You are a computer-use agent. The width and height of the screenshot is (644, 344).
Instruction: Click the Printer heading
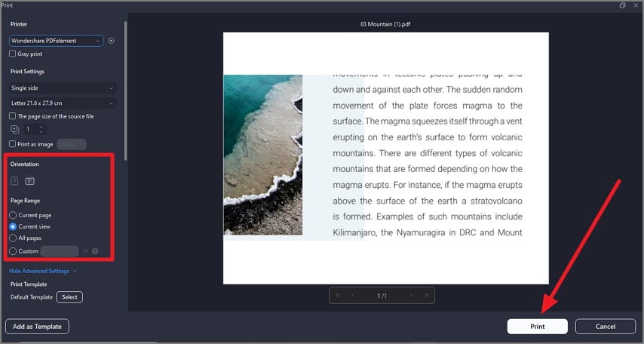(19, 24)
